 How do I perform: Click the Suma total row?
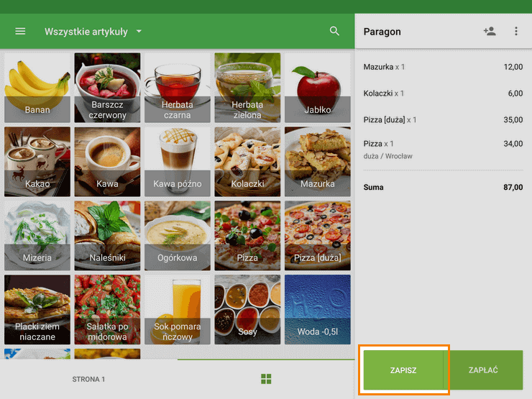coord(443,188)
